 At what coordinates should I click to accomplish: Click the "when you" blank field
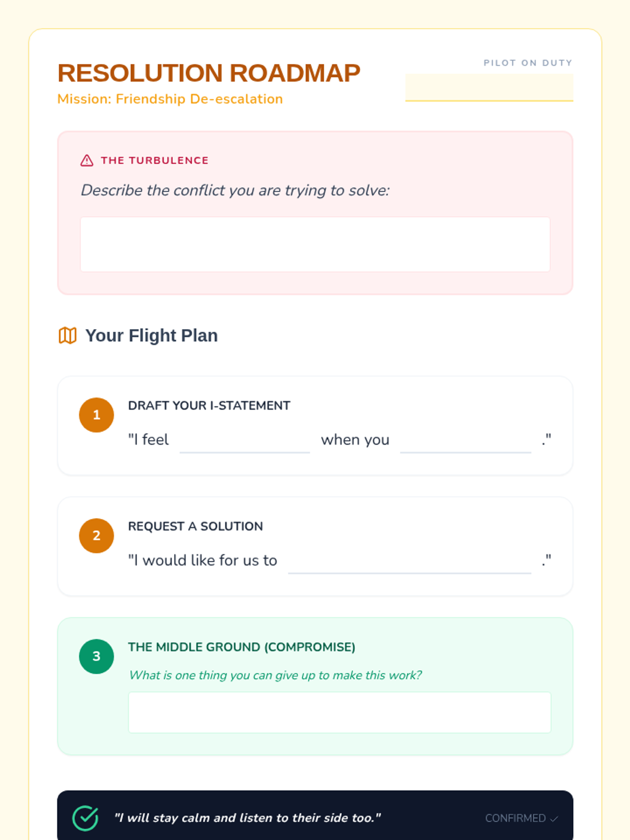coord(465,440)
